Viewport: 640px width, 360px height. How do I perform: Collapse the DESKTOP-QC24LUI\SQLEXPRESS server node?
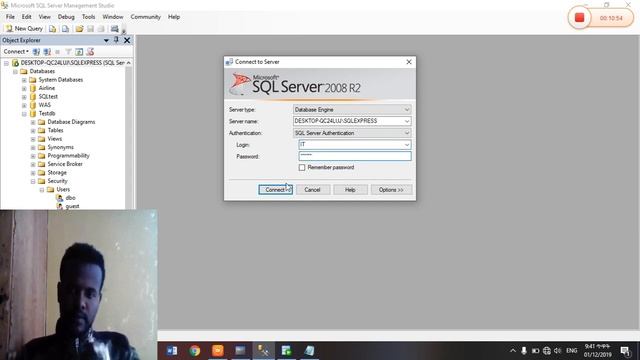pyautogui.click(x=6, y=63)
